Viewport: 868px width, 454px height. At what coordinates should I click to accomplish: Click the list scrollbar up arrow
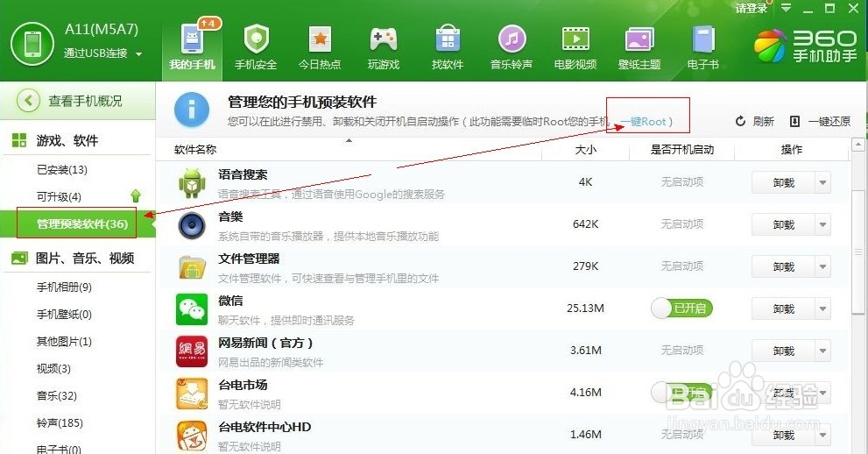858,145
